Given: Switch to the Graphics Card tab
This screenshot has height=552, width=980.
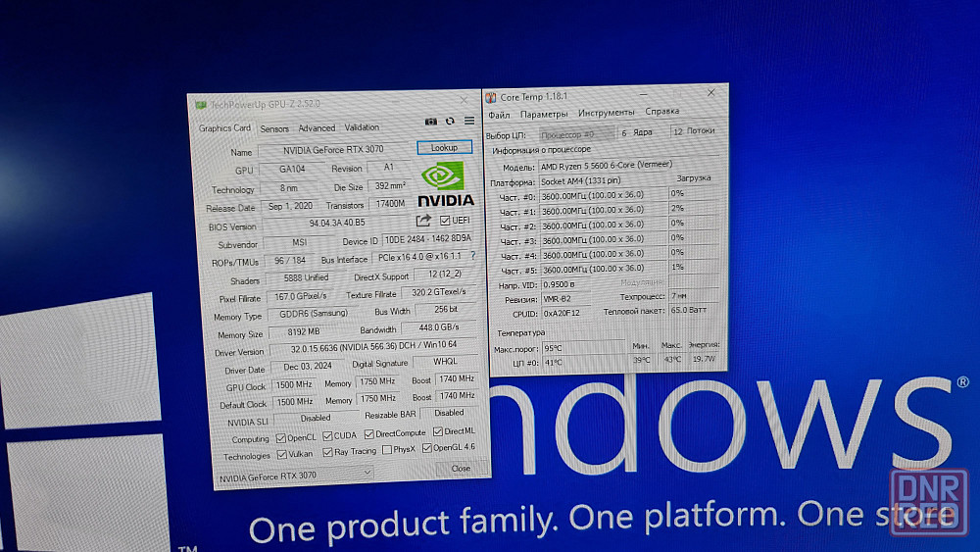Looking at the screenshot, I should (224, 128).
